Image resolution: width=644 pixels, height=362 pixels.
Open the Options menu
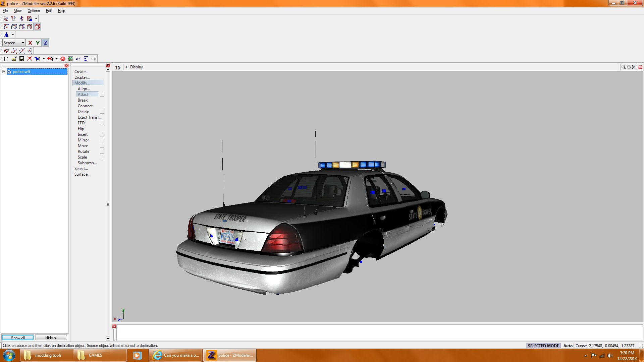[x=34, y=11]
